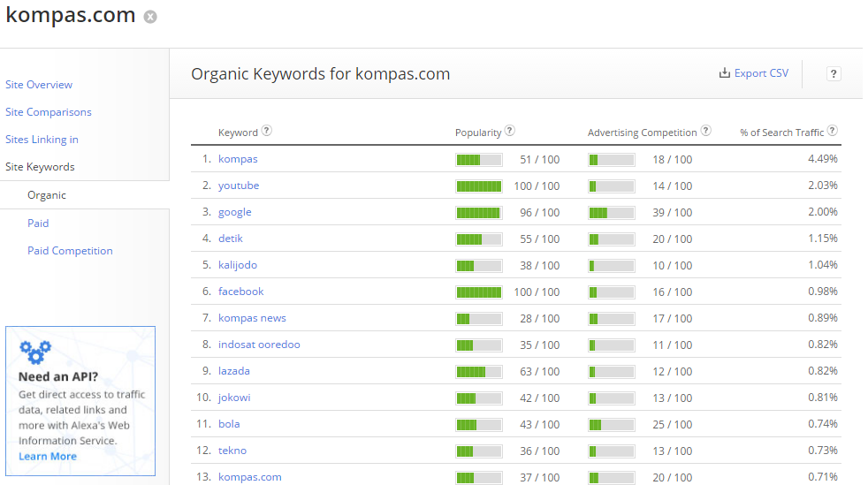Screen dimensions: 868x485
Task: Click the % of Search Traffic header
Action: 781,133
